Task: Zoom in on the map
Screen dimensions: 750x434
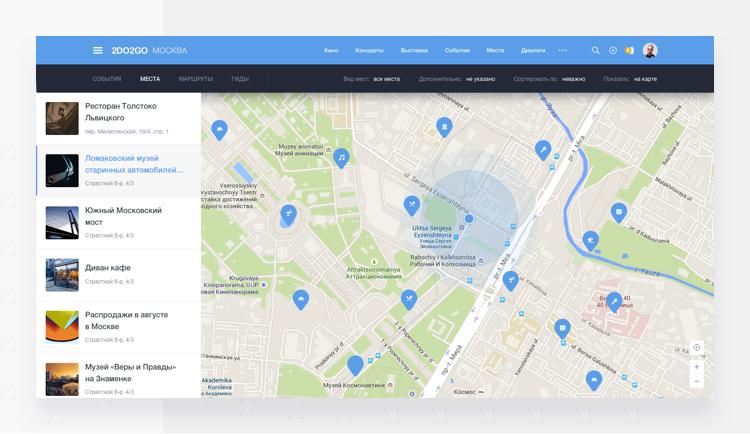Action: click(697, 367)
